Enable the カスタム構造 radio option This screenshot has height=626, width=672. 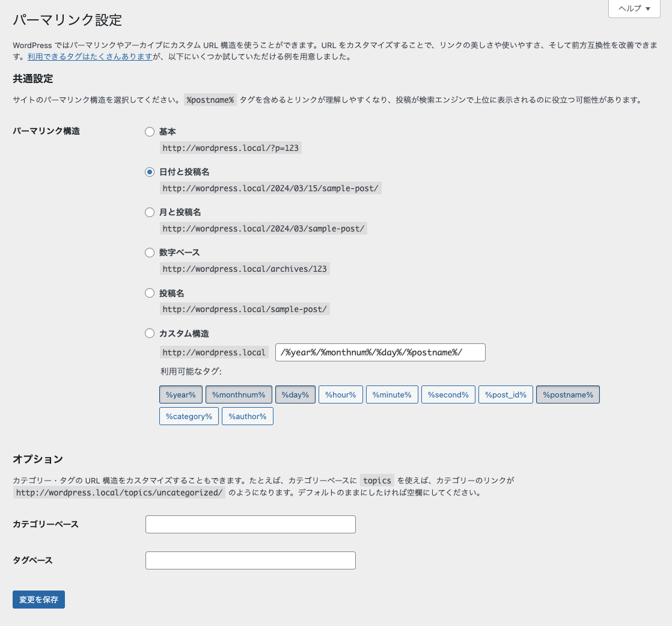[150, 333]
